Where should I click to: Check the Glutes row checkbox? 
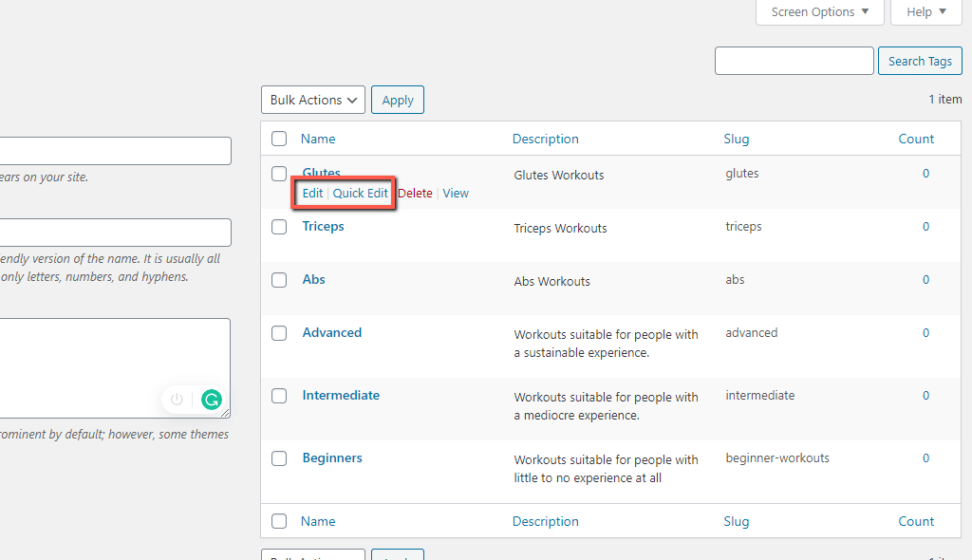(279, 174)
